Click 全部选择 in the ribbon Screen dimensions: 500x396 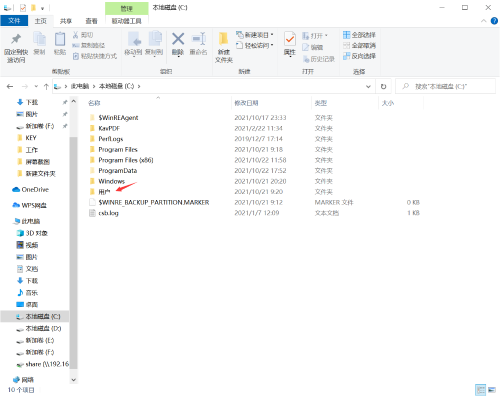359,35
